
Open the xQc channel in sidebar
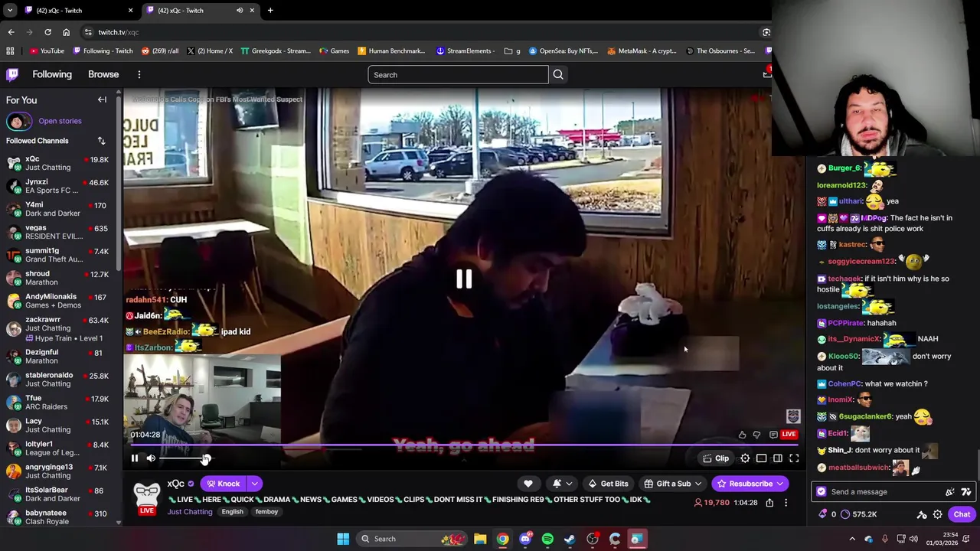(x=57, y=163)
